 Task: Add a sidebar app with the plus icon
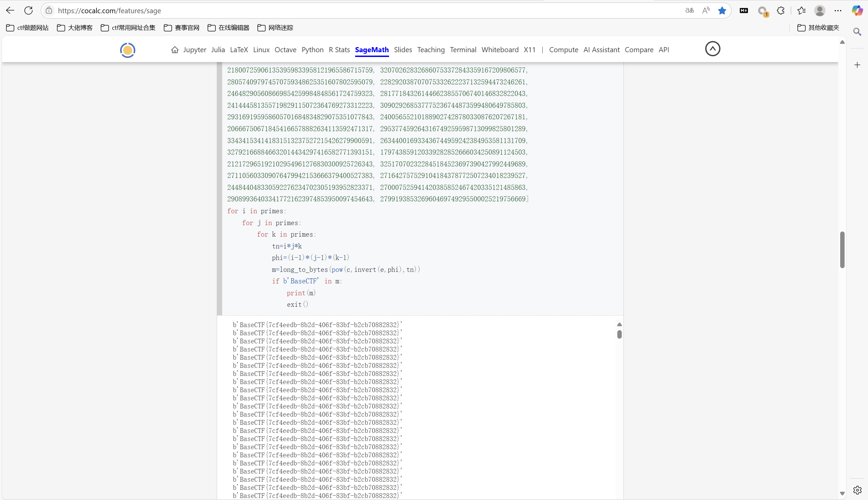pos(857,65)
